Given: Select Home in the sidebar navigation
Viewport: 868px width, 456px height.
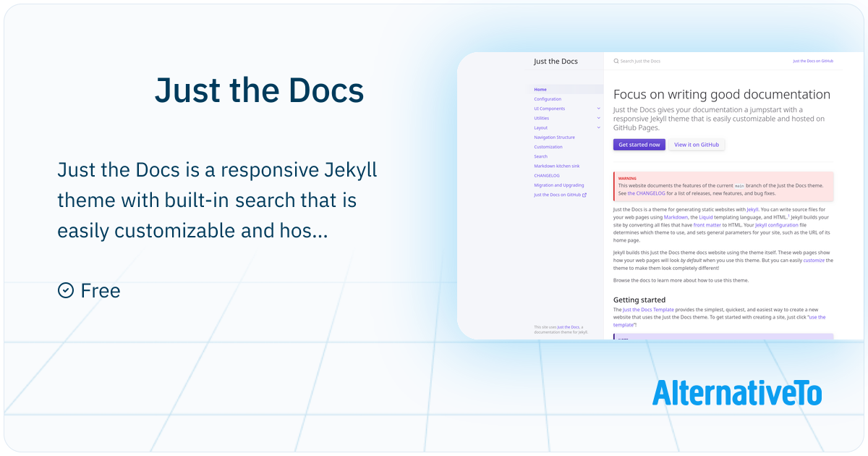Looking at the screenshot, I should 540,90.
